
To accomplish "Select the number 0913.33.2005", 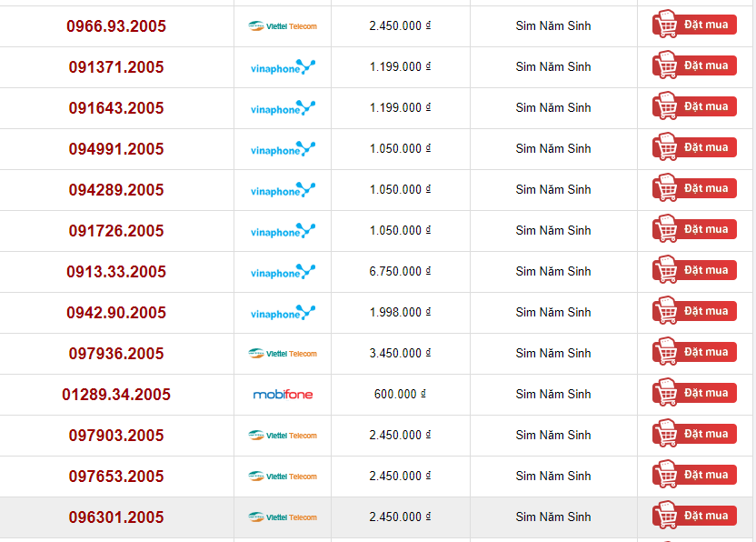I will (x=116, y=272).
